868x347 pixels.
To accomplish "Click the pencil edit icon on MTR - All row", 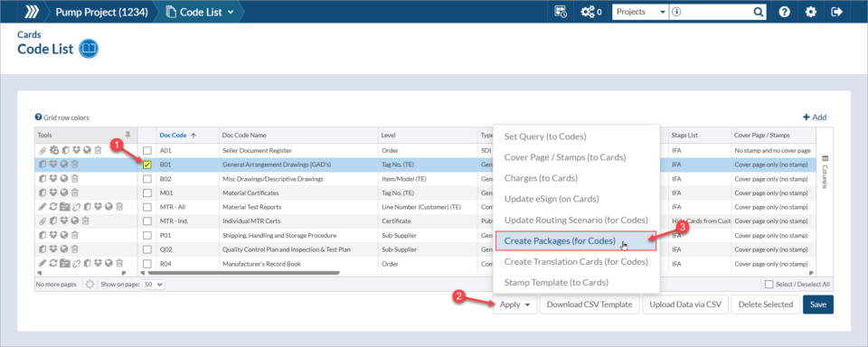I will click(x=42, y=206).
